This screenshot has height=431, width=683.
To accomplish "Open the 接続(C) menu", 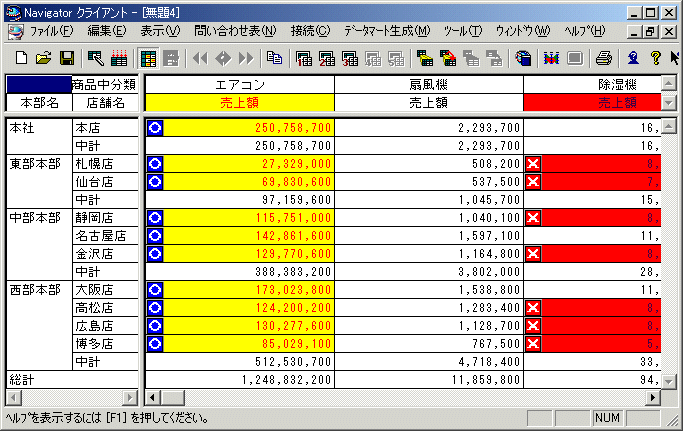I will click(x=311, y=31).
